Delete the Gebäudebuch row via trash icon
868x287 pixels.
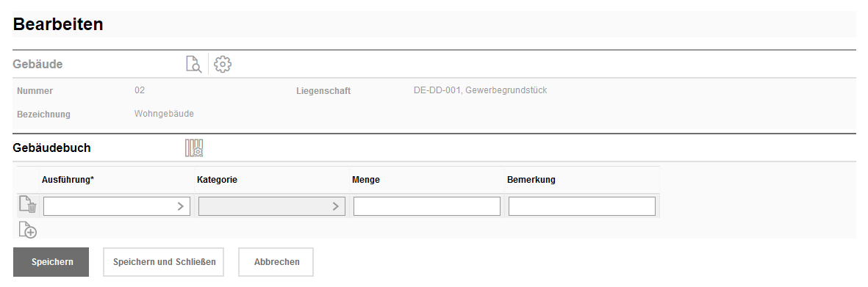pyautogui.click(x=28, y=205)
